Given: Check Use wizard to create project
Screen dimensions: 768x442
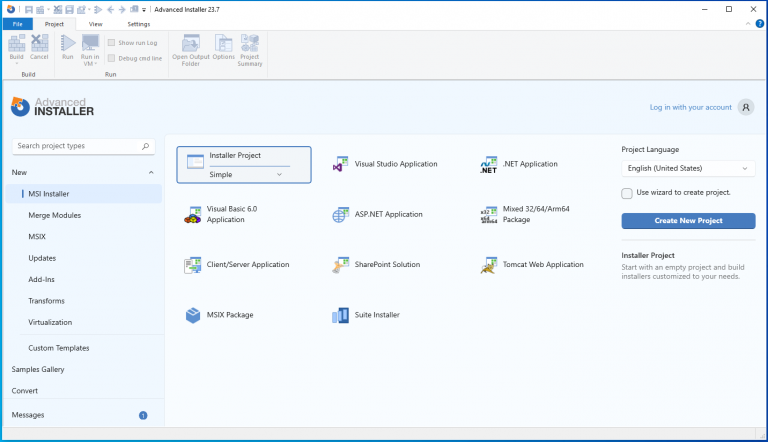Looking at the screenshot, I should [x=626, y=193].
